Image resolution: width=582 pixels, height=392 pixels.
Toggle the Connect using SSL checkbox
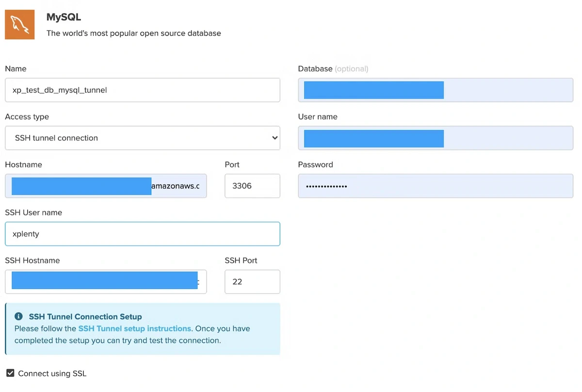pyautogui.click(x=10, y=373)
